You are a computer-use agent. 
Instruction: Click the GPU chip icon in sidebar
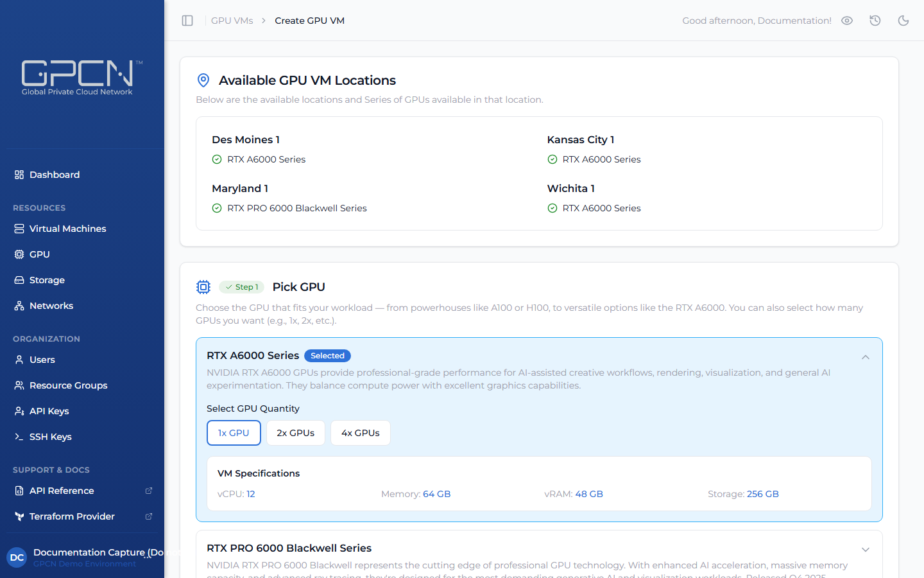[19, 254]
